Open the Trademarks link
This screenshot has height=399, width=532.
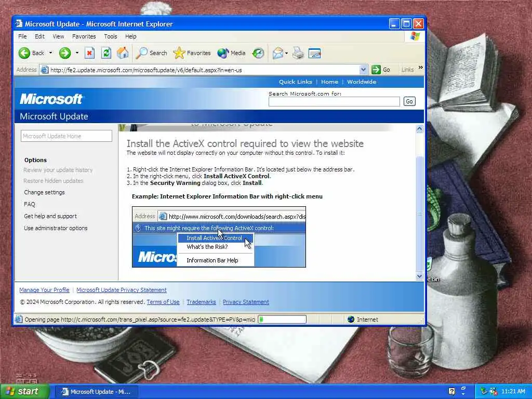[x=201, y=302]
